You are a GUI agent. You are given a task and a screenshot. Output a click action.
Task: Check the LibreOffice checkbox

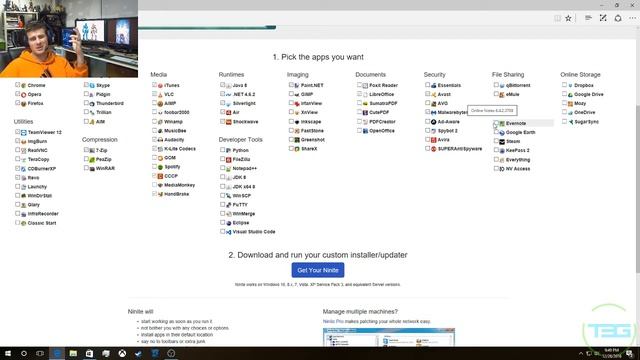(359, 94)
